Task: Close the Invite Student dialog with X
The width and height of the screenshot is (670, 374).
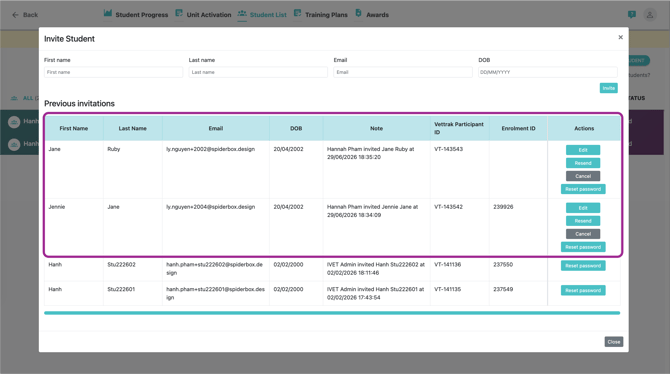Action: 620,37
